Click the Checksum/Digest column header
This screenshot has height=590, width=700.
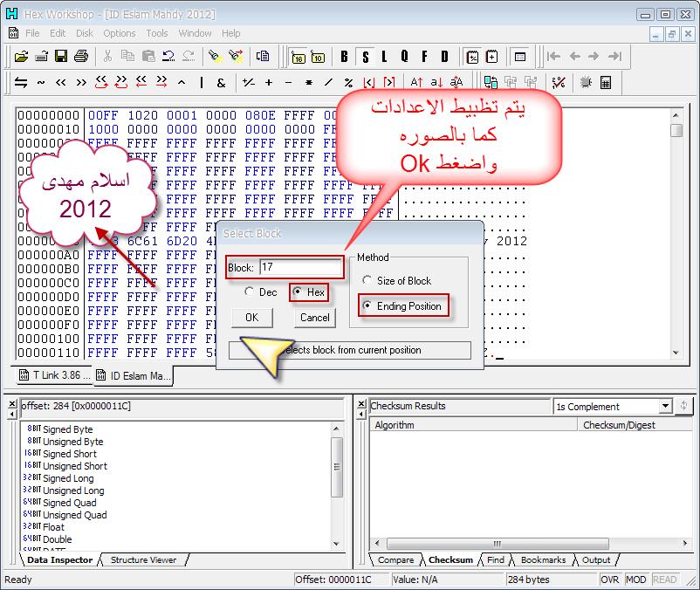point(634,425)
